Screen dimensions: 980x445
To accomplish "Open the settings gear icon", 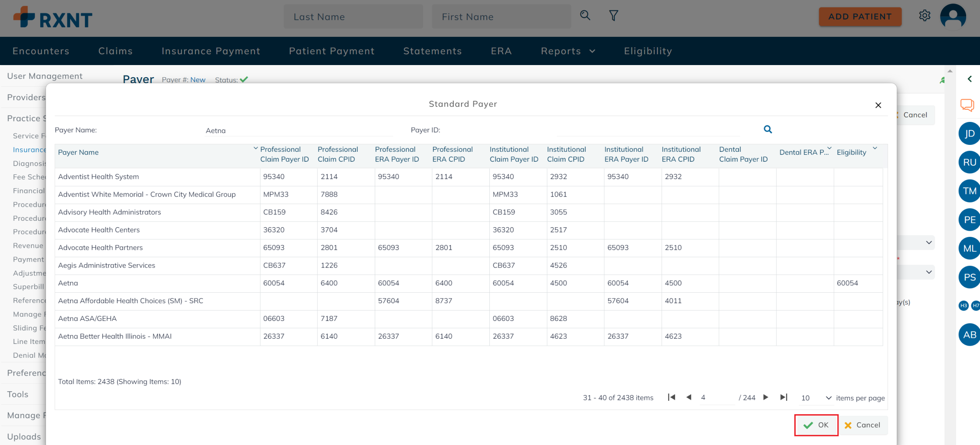I will pos(924,15).
